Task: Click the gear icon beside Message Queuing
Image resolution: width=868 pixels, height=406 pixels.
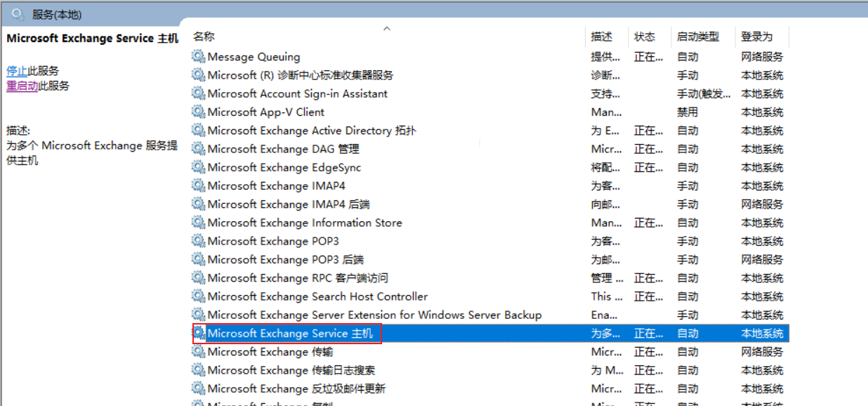Action: (199, 57)
